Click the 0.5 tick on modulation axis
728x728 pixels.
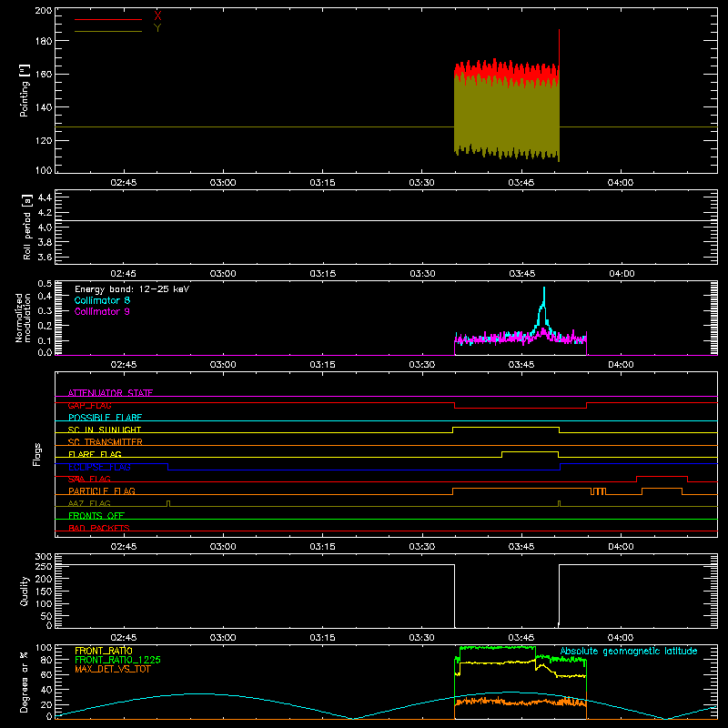45,283
